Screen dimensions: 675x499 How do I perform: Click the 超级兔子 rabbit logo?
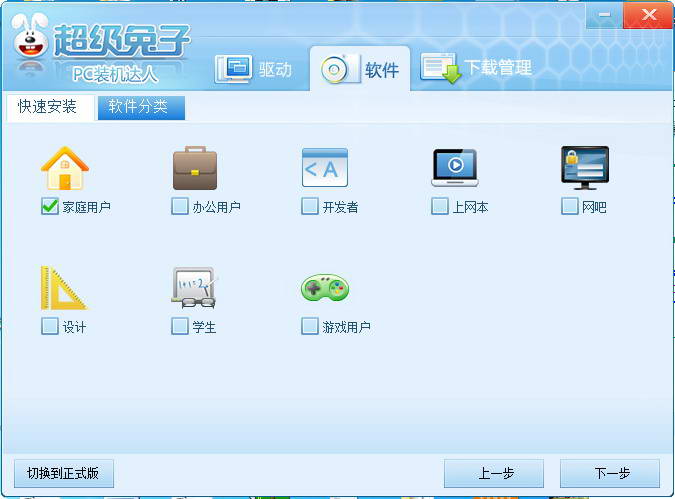pyautogui.click(x=31, y=37)
